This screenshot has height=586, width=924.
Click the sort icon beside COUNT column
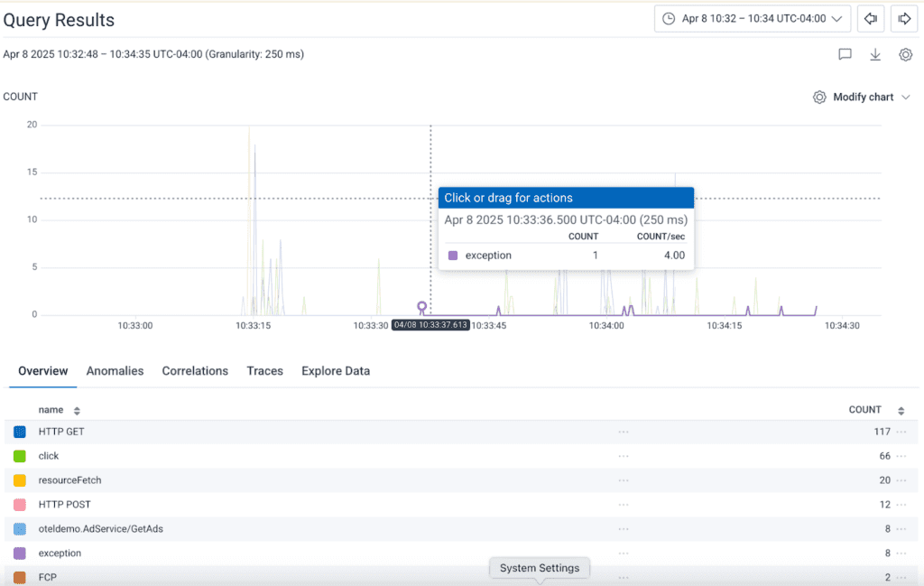(901, 410)
